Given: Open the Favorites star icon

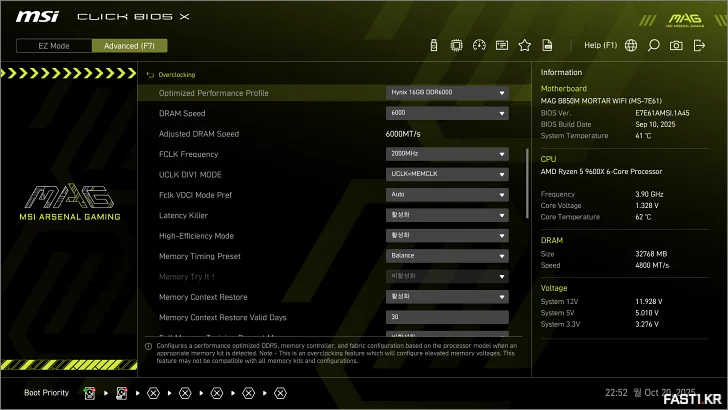Looking at the screenshot, I should 525,45.
